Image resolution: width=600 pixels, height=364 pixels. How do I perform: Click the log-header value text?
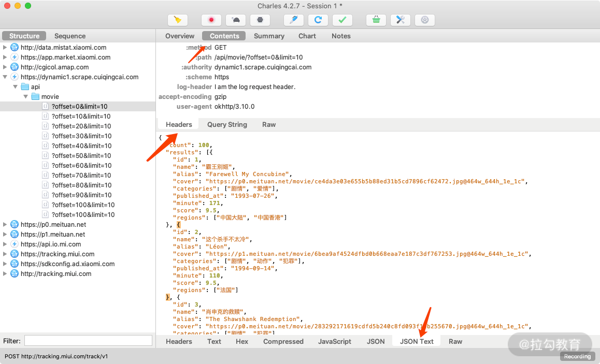pos(255,87)
